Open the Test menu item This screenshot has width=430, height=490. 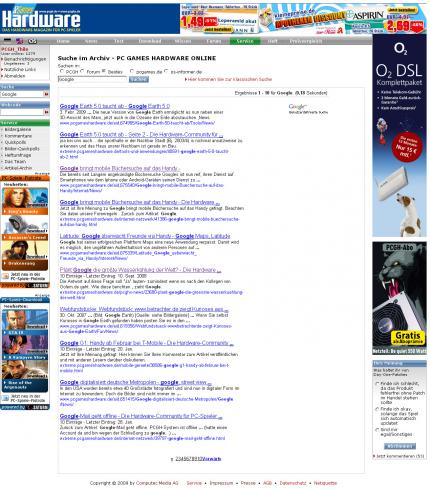pos(119,41)
